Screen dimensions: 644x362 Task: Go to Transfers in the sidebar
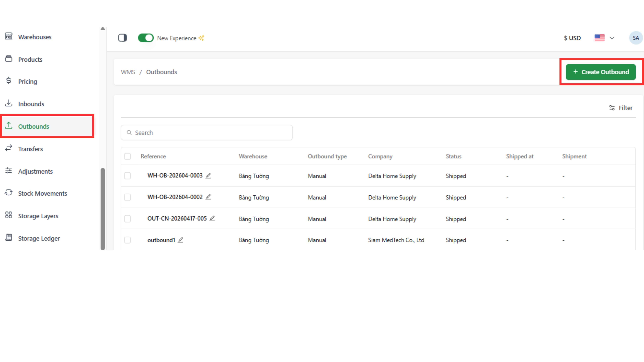tap(30, 149)
